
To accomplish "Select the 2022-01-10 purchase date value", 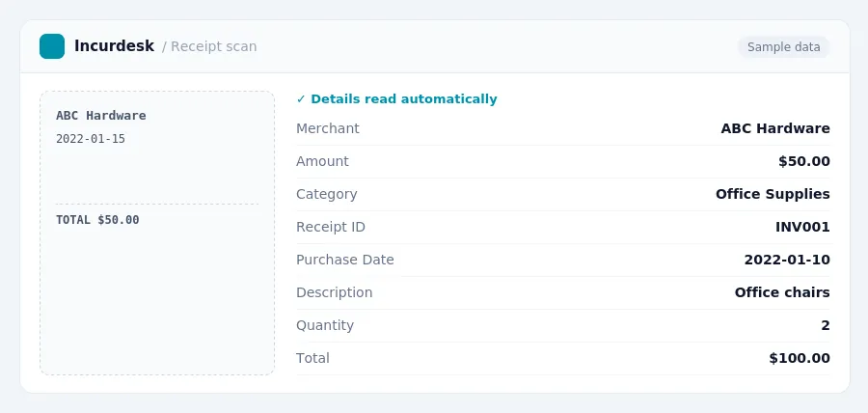I will 787,260.
